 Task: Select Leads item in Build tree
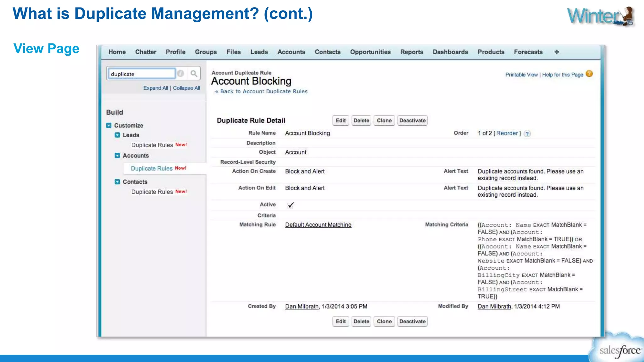coord(131,135)
